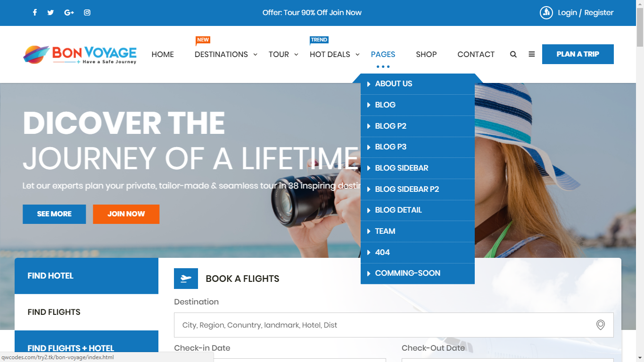644x362 pixels.
Task: Click the Login / Register link
Action: click(585, 13)
